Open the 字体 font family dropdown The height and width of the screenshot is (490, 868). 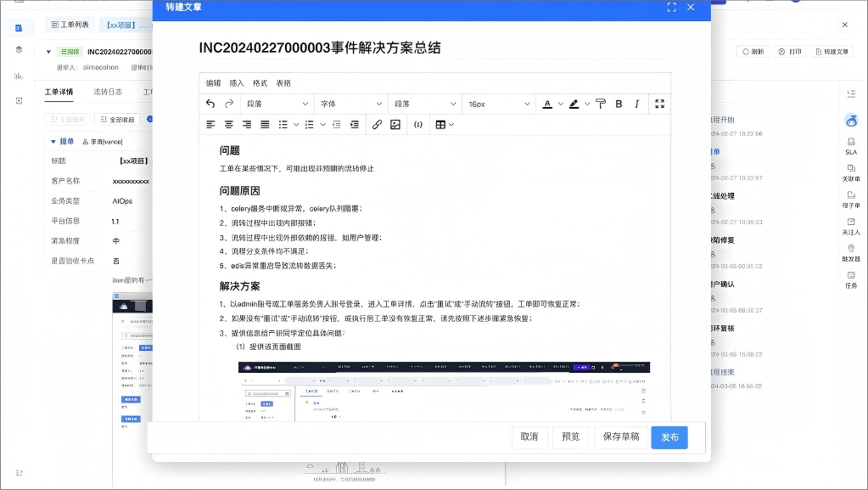tap(351, 104)
